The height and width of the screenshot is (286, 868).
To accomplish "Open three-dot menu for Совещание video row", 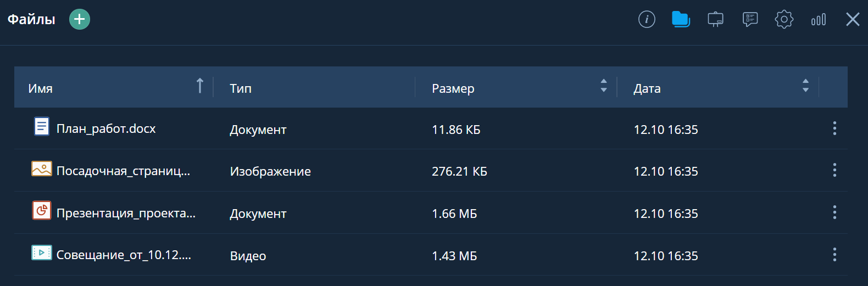I will 834,255.
